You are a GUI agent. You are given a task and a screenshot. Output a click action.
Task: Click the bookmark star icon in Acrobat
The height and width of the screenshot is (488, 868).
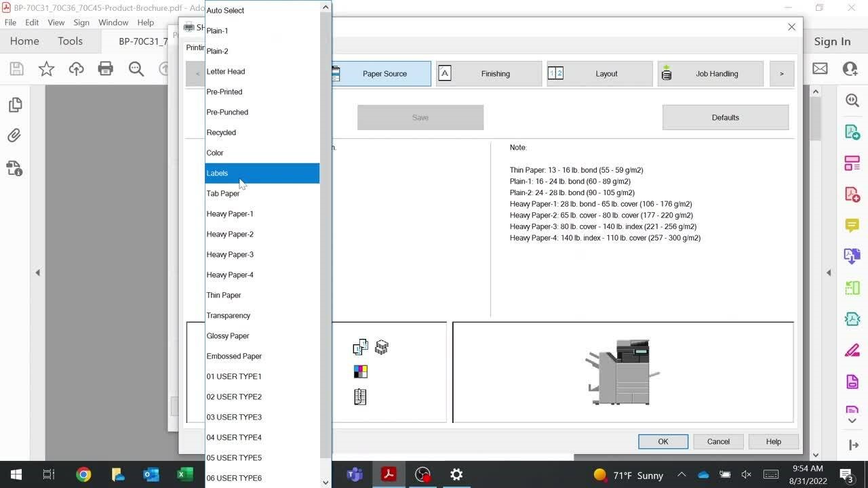tap(46, 68)
